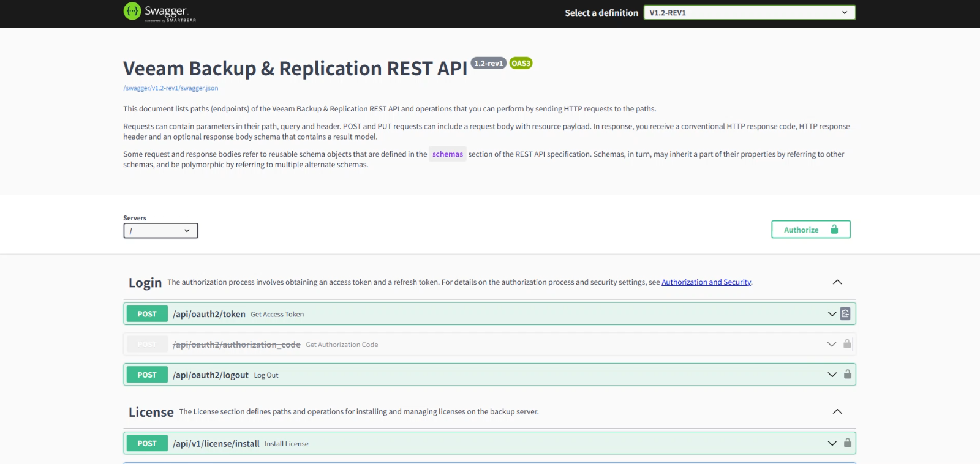Click the Veeam Backup & Replication REST API title
This screenshot has width=980, height=464.
[295, 69]
